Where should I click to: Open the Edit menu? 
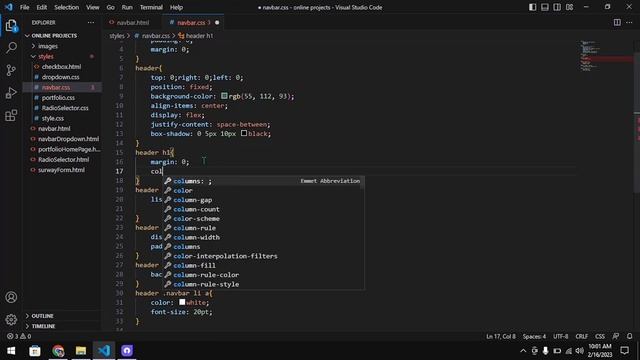[x=42, y=7]
